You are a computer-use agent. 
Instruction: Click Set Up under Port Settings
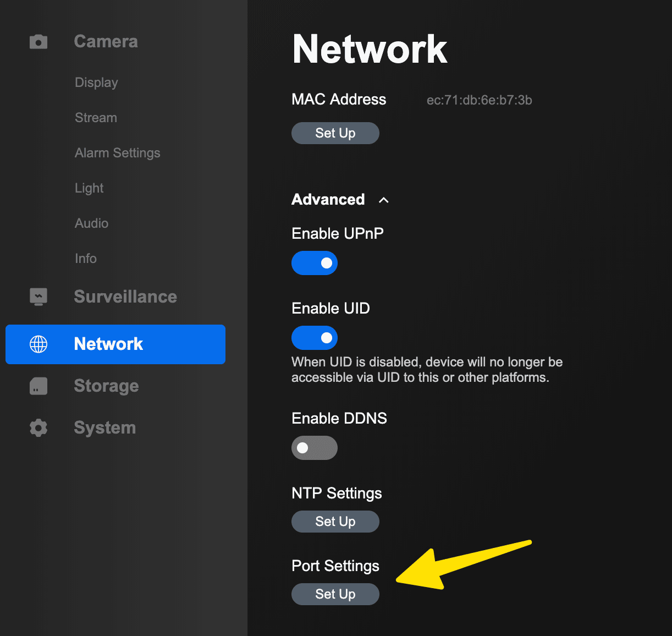(x=335, y=594)
